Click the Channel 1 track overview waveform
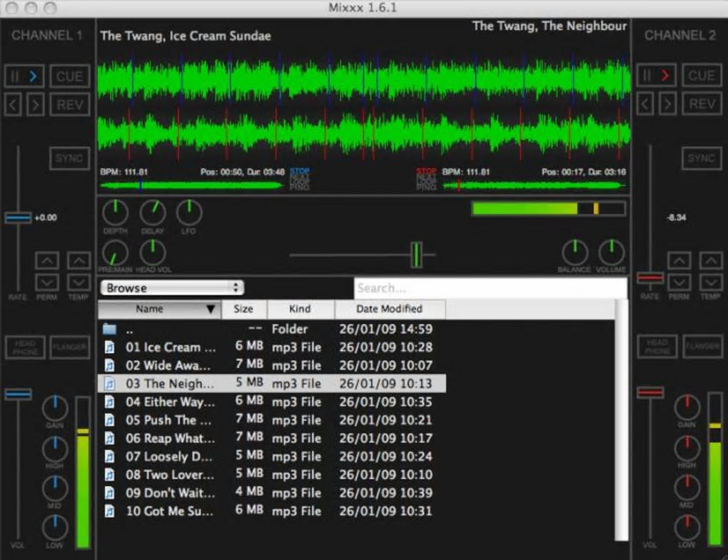The width and height of the screenshot is (728, 560). [191, 185]
